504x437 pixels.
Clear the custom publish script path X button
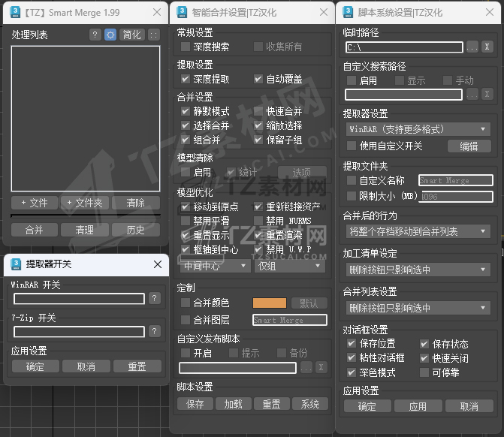[321, 368]
